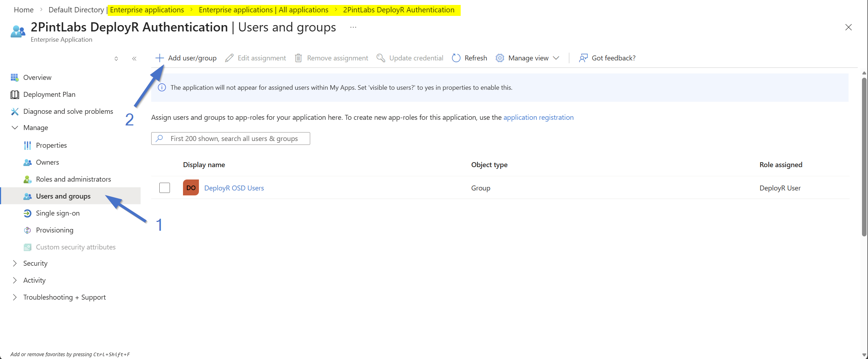Click the Got feedback person icon
868x359 pixels.
(x=583, y=58)
